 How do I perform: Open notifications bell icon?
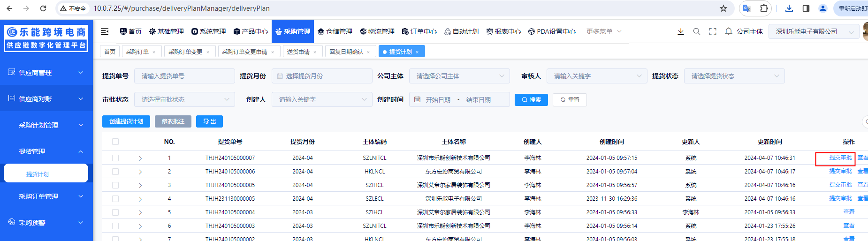click(729, 31)
